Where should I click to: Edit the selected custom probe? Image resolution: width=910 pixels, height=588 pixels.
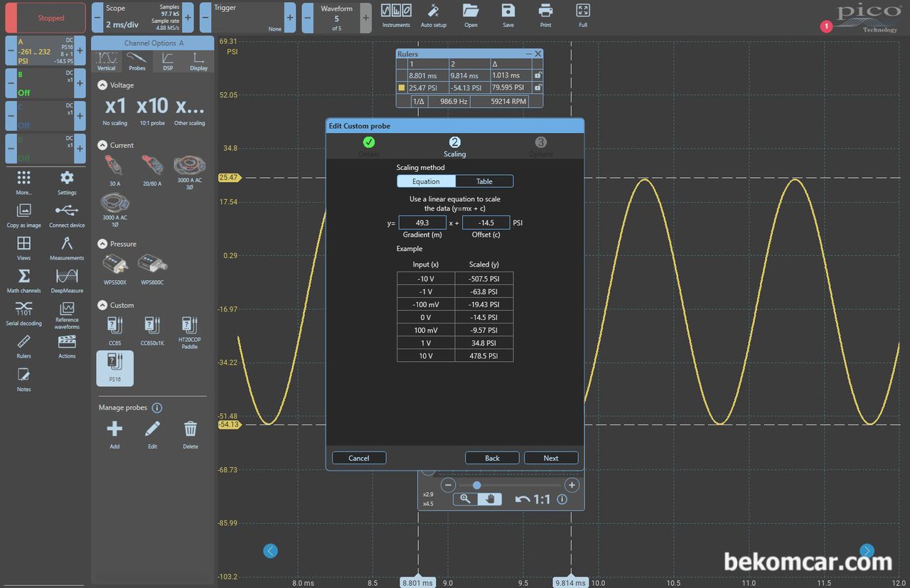[152, 435]
